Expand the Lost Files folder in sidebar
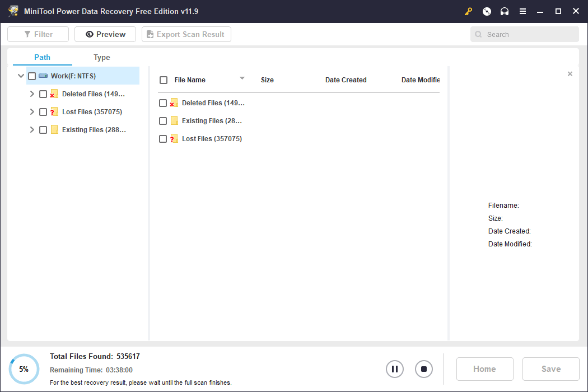 pos(32,111)
